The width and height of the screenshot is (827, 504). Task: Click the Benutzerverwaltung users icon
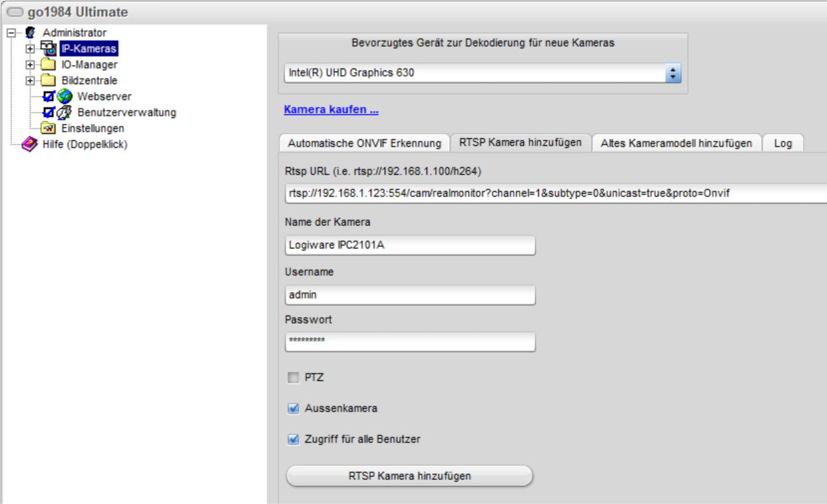tap(65, 112)
